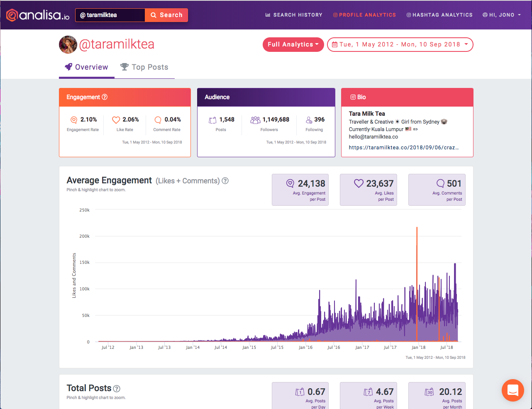Viewport: 532px width, 409px height.
Task: Click Avg. Likes per Post heart icon
Action: [x=359, y=183]
